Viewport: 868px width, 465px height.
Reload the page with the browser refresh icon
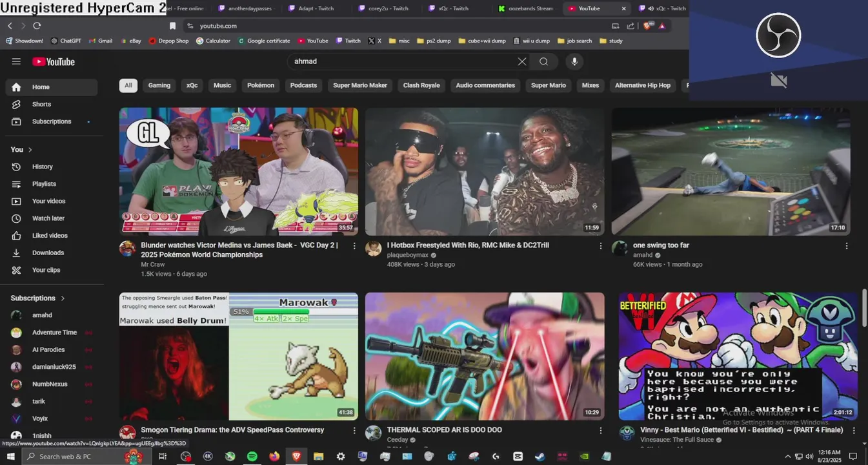(x=37, y=26)
